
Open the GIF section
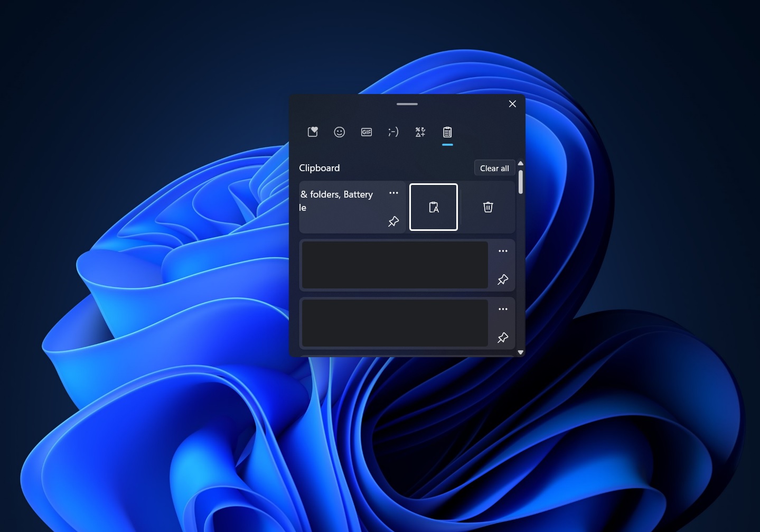click(367, 132)
